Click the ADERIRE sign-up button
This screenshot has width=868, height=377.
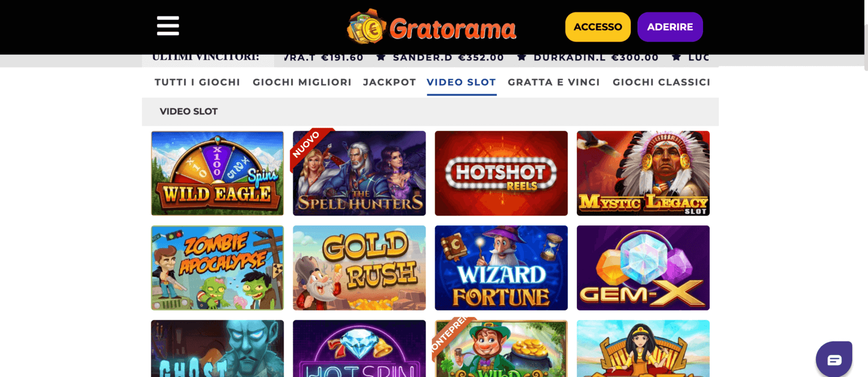coord(670,27)
